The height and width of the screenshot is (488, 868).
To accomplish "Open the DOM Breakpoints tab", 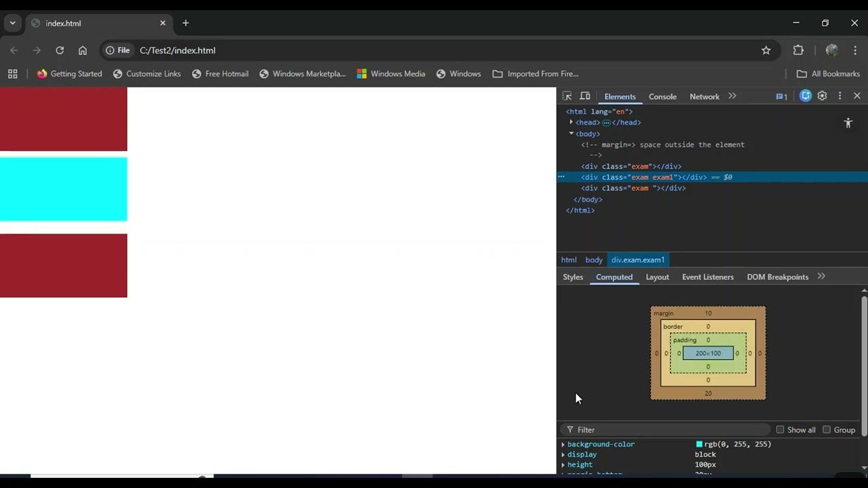I will [778, 277].
